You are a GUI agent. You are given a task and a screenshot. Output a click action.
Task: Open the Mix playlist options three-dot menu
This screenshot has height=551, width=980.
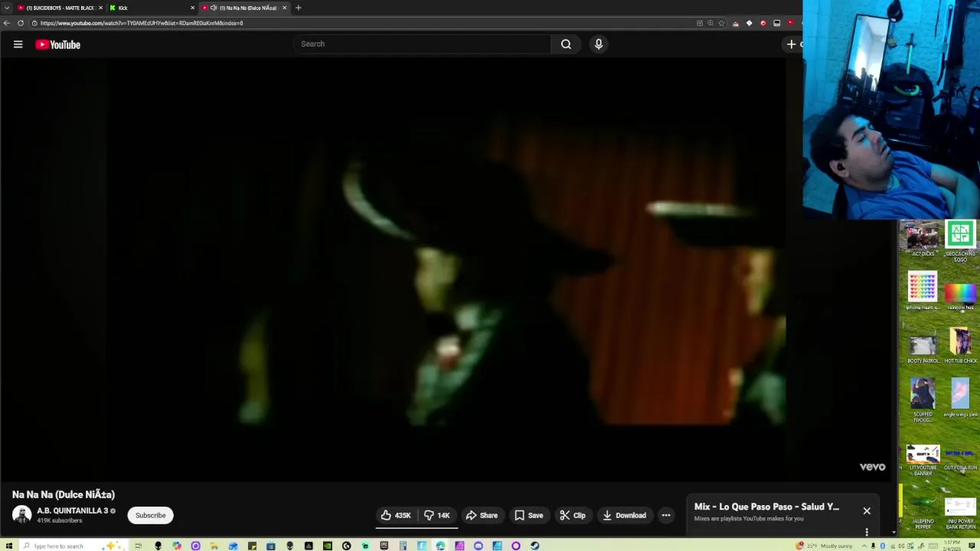pyautogui.click(x=867, y=532)
